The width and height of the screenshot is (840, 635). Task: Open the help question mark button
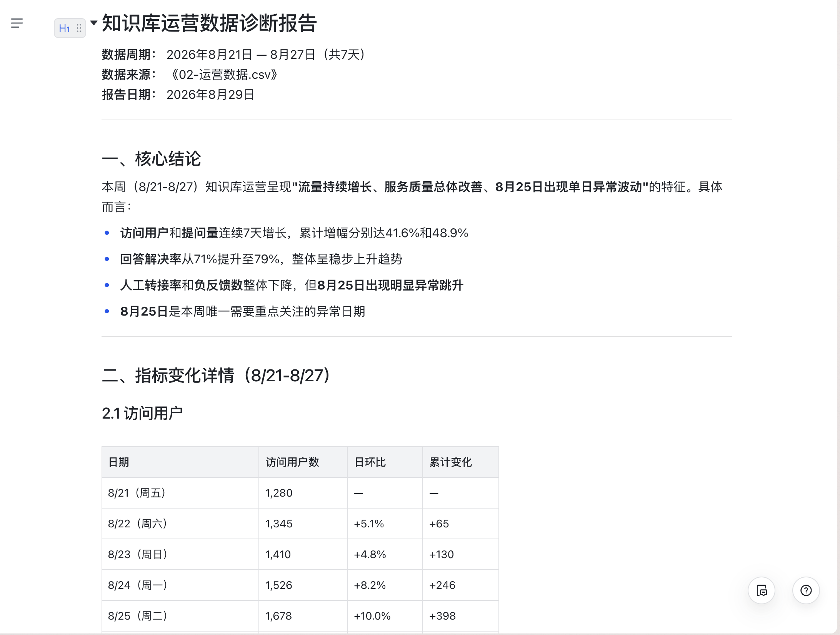tap(806, 590)
